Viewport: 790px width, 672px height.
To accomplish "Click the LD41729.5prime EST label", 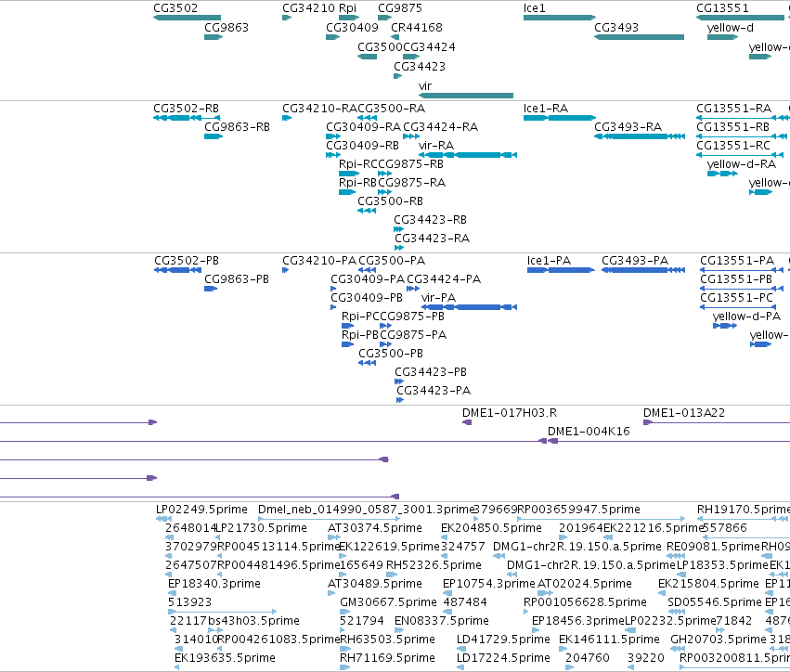I will coord(503,640).
